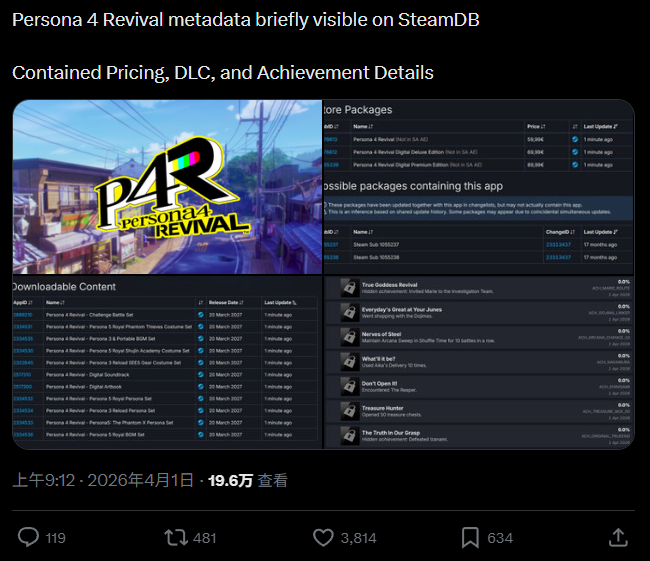
Task: Click lock icon beside True Goddess Revival
Action: [349, 287]
